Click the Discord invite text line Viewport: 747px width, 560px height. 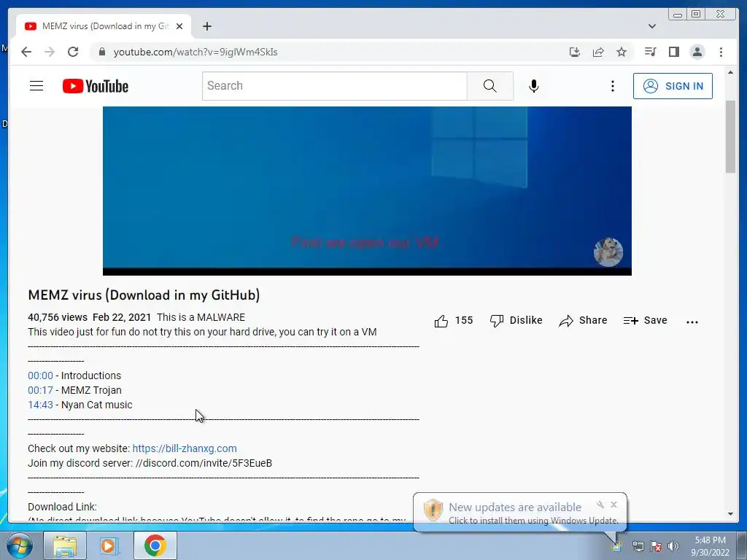coord(150,463)
